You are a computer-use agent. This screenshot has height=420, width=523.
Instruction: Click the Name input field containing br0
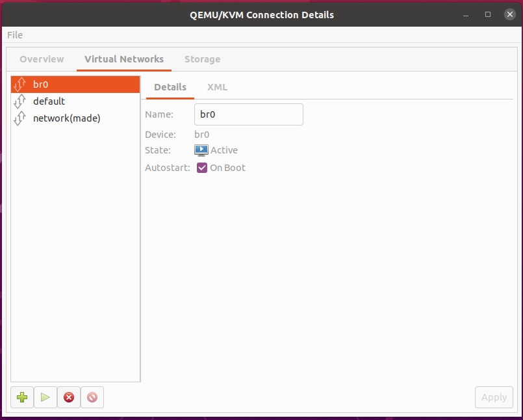pos(249,114)
